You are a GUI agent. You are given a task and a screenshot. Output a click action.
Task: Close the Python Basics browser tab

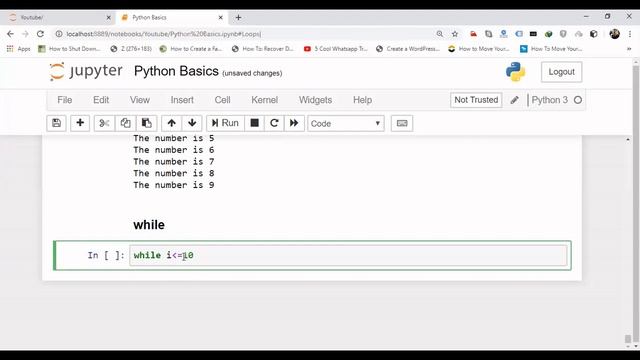coord(220,18)
